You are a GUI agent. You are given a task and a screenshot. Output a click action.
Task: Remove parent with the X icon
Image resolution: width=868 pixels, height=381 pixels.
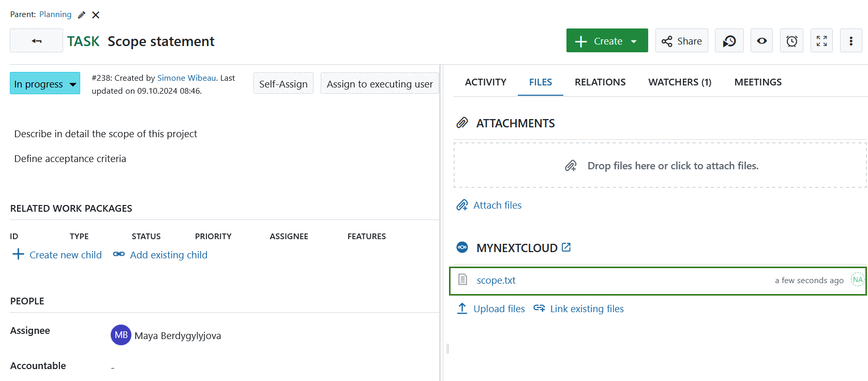click(96, 15)
